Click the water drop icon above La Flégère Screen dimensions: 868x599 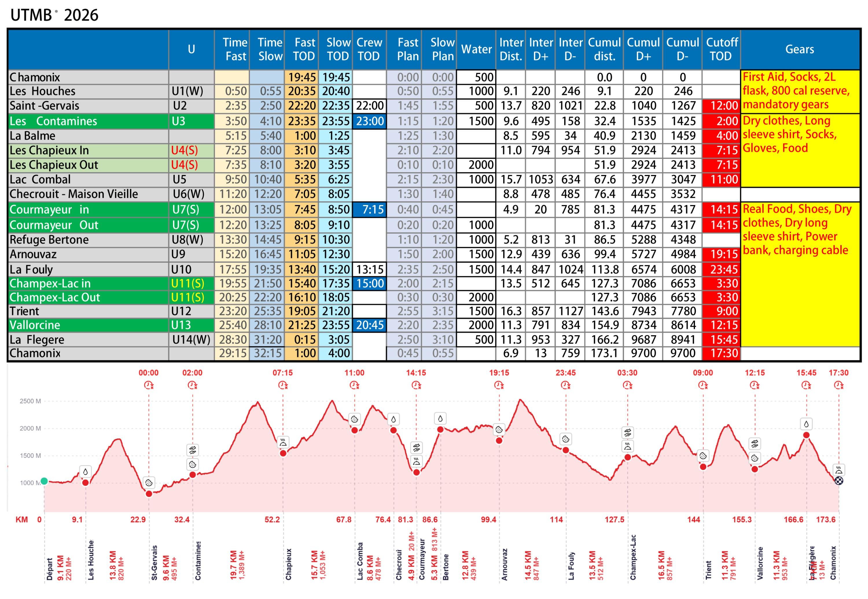coord(806,424)
